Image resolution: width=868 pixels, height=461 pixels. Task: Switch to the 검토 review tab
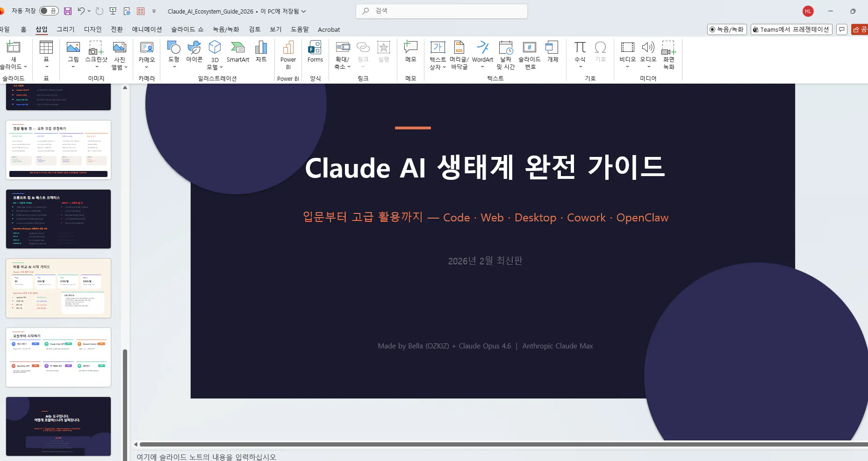(255, 29)
